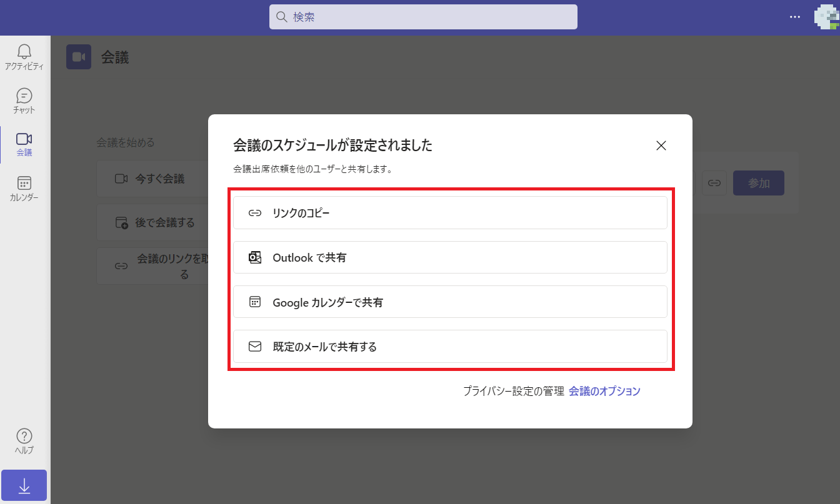Viewport: 840px width, 504px height.
Task: Choose 既定のメールで共有する option
Action: coord(450,347)
